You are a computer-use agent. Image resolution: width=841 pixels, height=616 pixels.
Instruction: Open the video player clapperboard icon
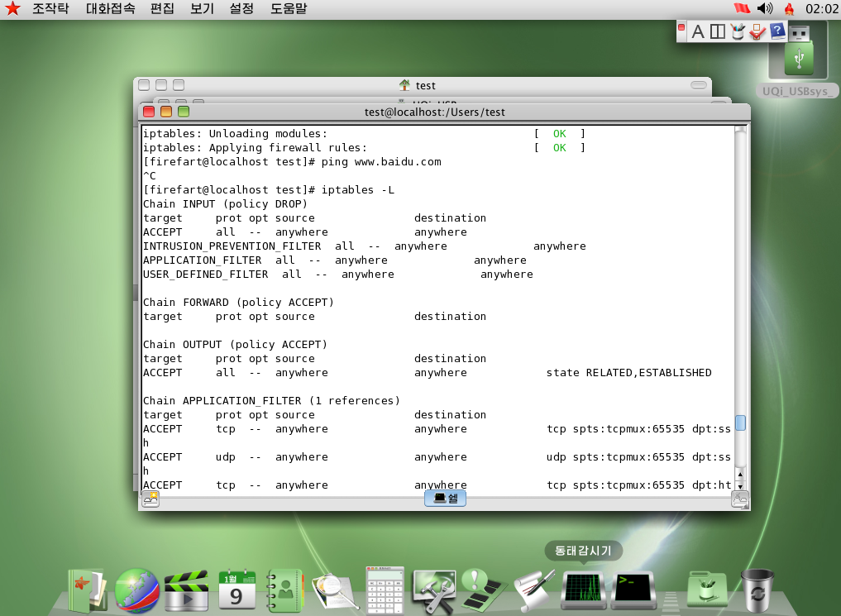(185, 590)
